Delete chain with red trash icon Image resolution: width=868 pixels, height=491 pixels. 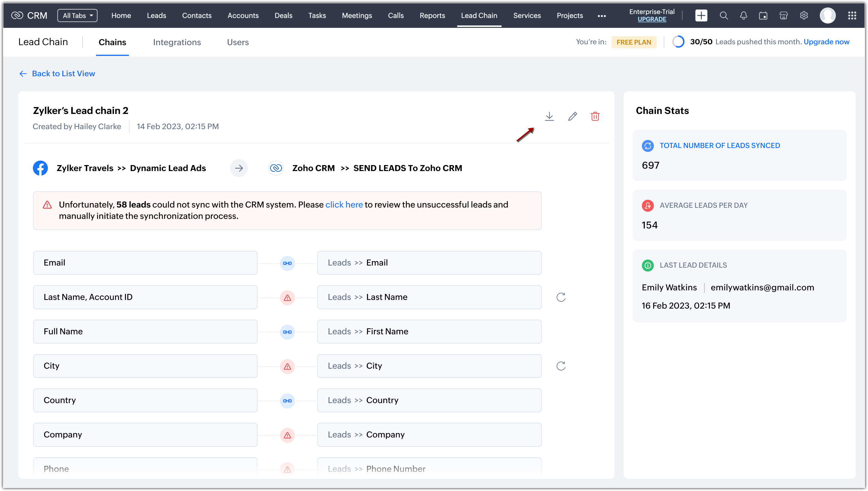click(595, 116)
